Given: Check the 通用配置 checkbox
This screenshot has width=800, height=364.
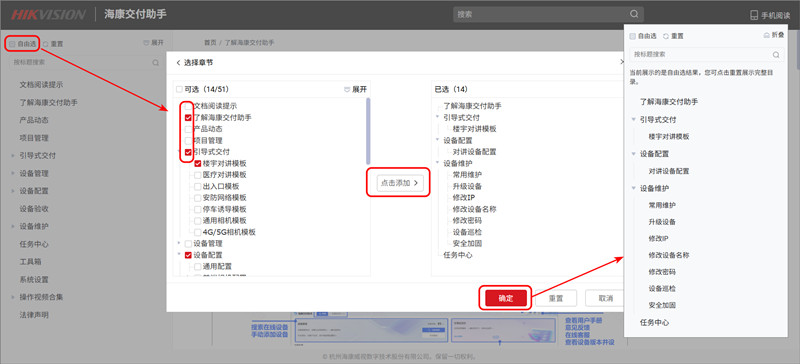Looking at the screenshot, I should [197, 266].
